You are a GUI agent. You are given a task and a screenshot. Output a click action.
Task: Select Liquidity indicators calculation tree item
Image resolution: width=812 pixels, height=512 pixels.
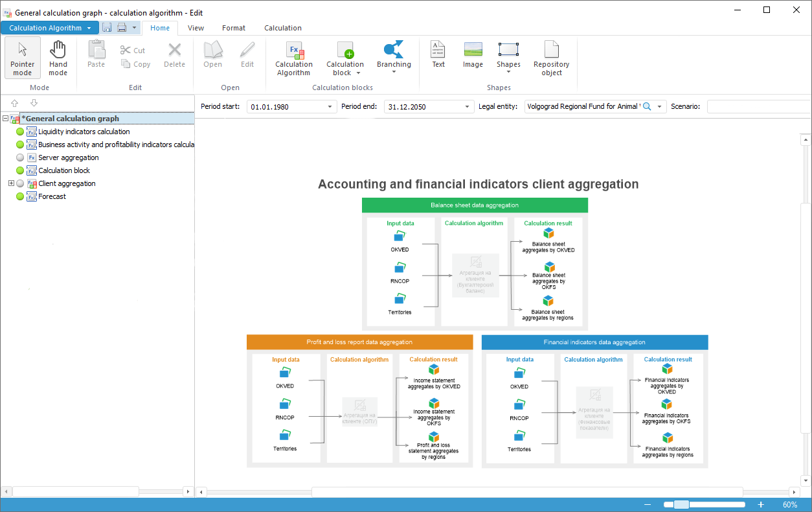point(84,132)
